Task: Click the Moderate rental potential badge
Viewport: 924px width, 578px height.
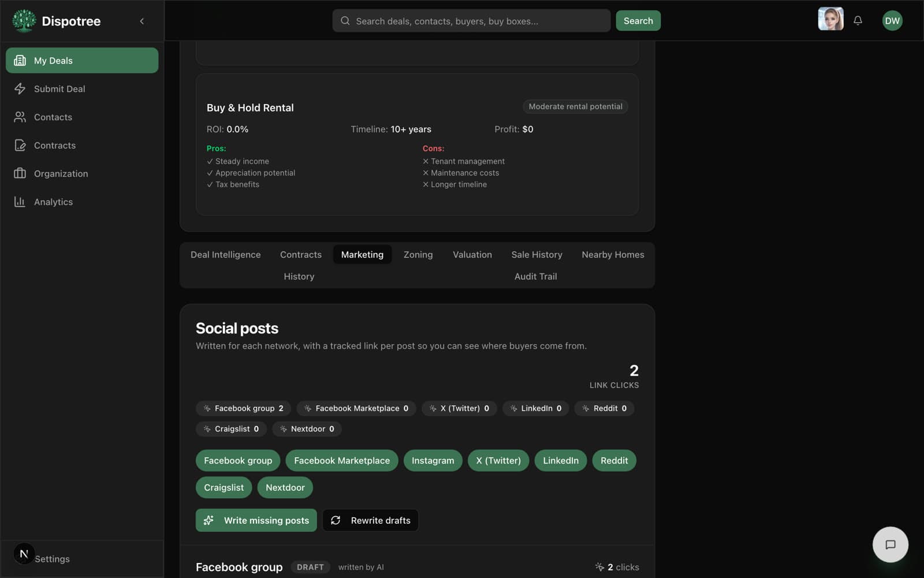Action: (x=575, y=106)
